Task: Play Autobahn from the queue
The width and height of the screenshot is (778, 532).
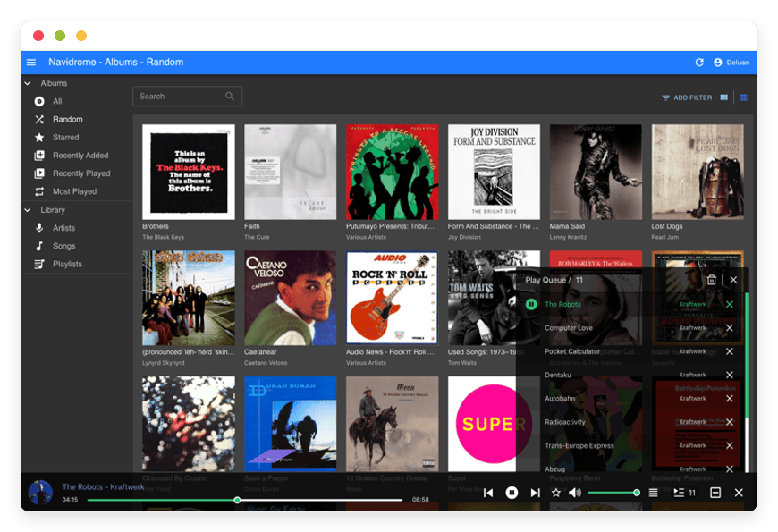Action: click(x=560, y=399)
